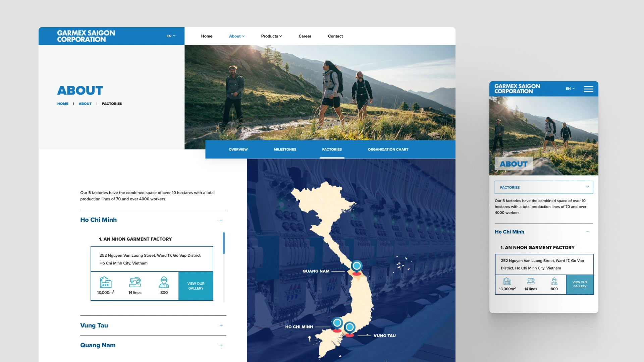Viewport: 644px width, 362px height.
Task: Open the About dropdown in navigation
Action: pyautogui.click(x=237, y=36)
